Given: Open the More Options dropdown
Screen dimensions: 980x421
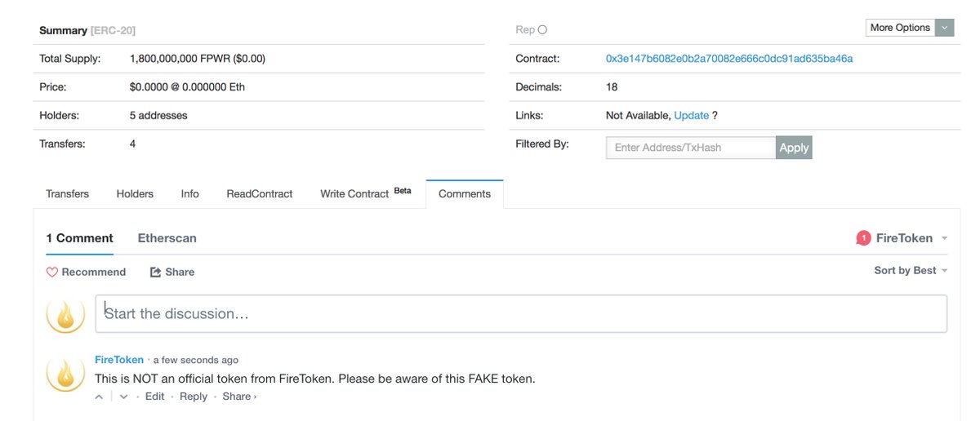Looking at the screenshot, I should (x=910, y=28).
